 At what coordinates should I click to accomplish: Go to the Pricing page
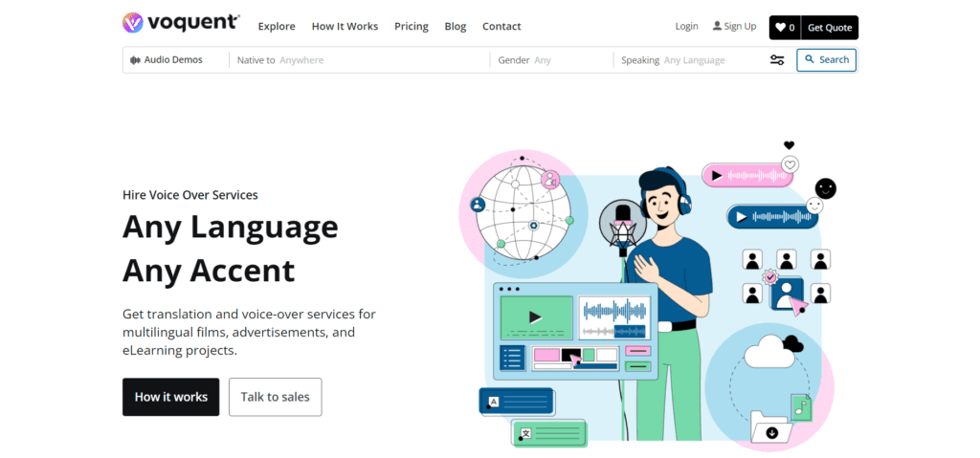point(412,26)
